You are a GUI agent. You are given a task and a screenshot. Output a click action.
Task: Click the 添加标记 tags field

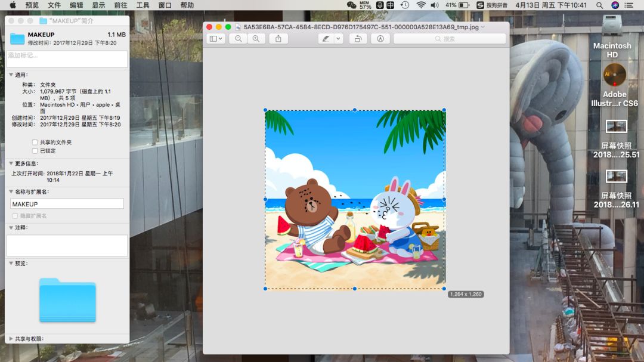67,58
